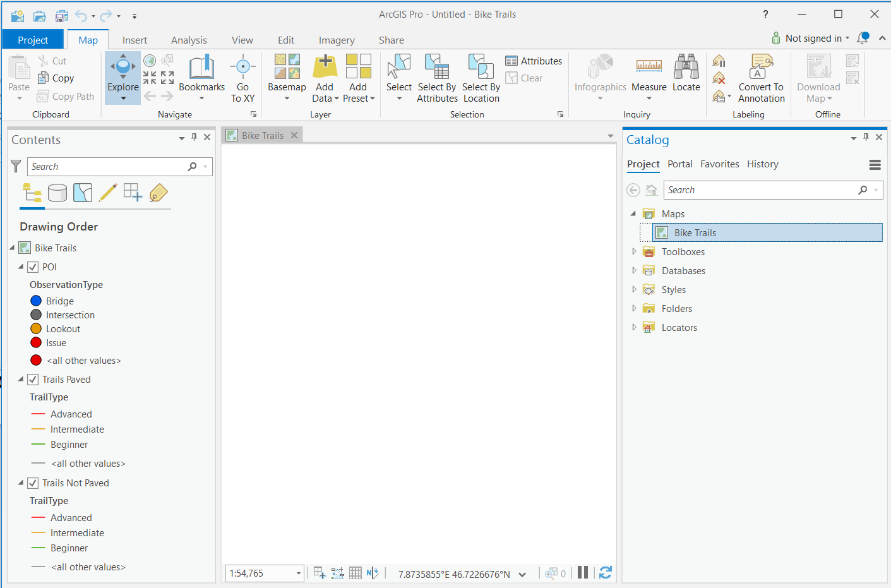Toggle the pause drawing button
Image resolution: width=891 pixels, height=588 pixels.
tap(583, 572)
